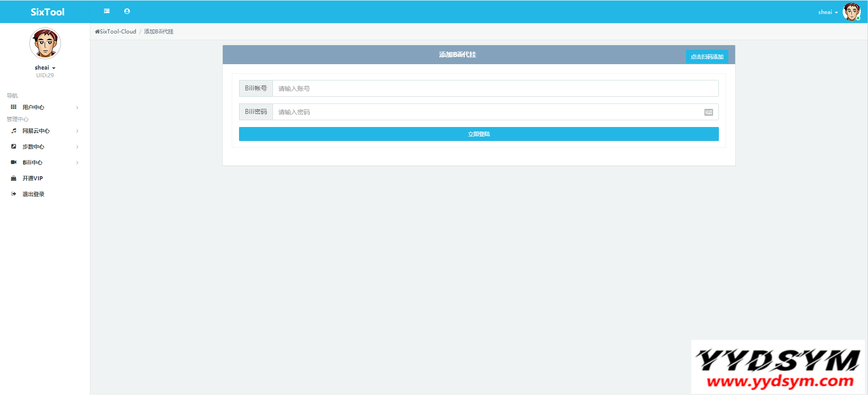868x395 pixels.
Task: Expand the 步数中心 submenu arrow
Action: [77, 147]
